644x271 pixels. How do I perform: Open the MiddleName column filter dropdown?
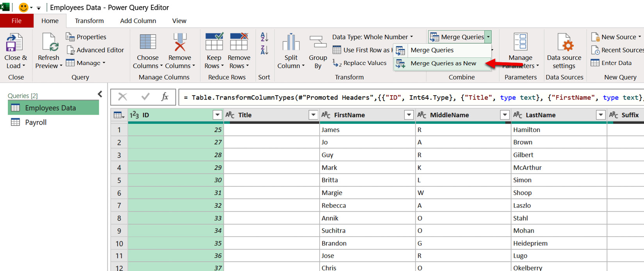(x=505, y=115)
